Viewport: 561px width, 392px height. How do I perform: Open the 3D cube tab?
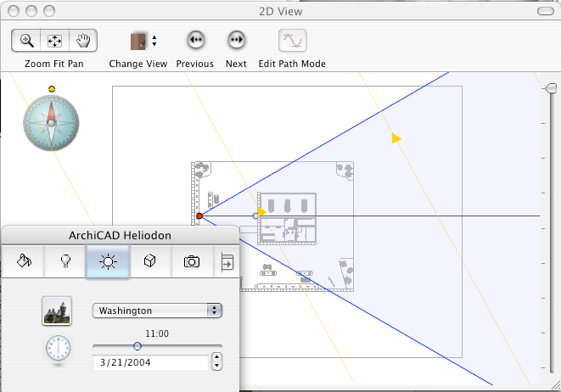pos(149,261)
